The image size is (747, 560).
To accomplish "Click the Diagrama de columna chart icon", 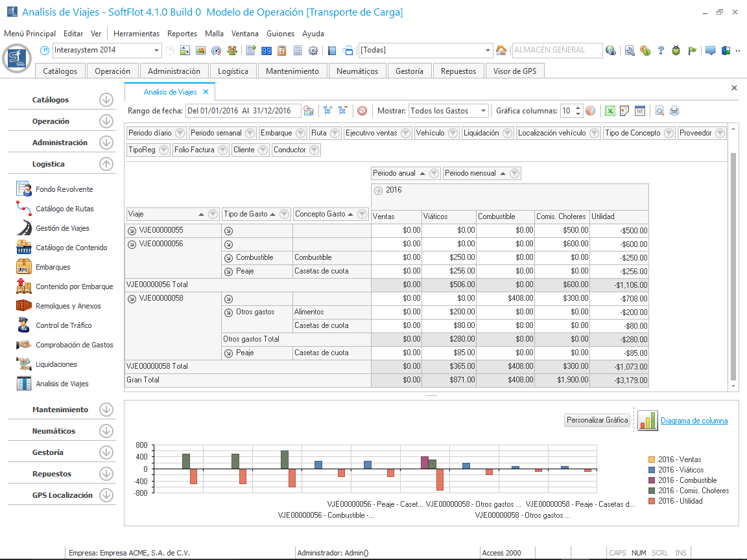I will (x=647, y=421).
